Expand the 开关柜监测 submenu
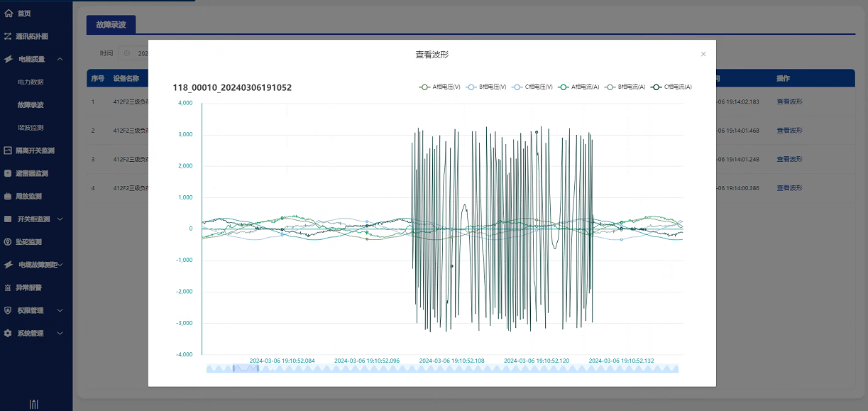Viewport: 868px width, 411px height. [x=60, y=219]
